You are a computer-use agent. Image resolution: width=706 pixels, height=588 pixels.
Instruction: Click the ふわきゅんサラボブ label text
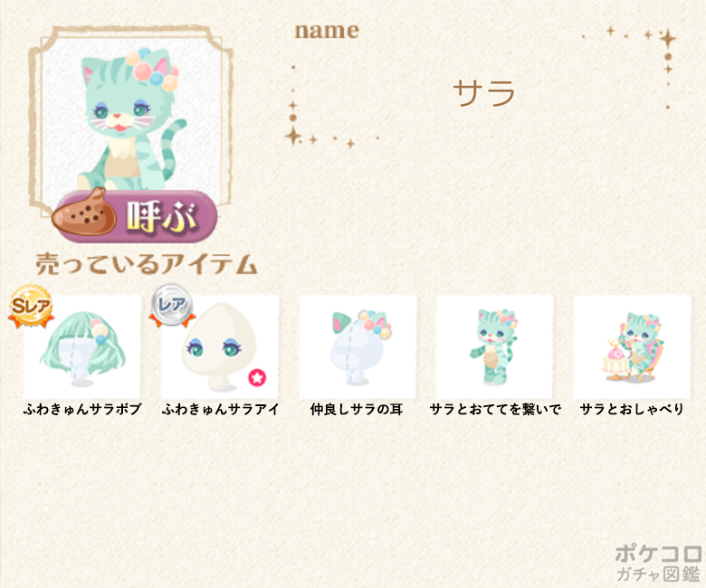click(x=82, y=409)
